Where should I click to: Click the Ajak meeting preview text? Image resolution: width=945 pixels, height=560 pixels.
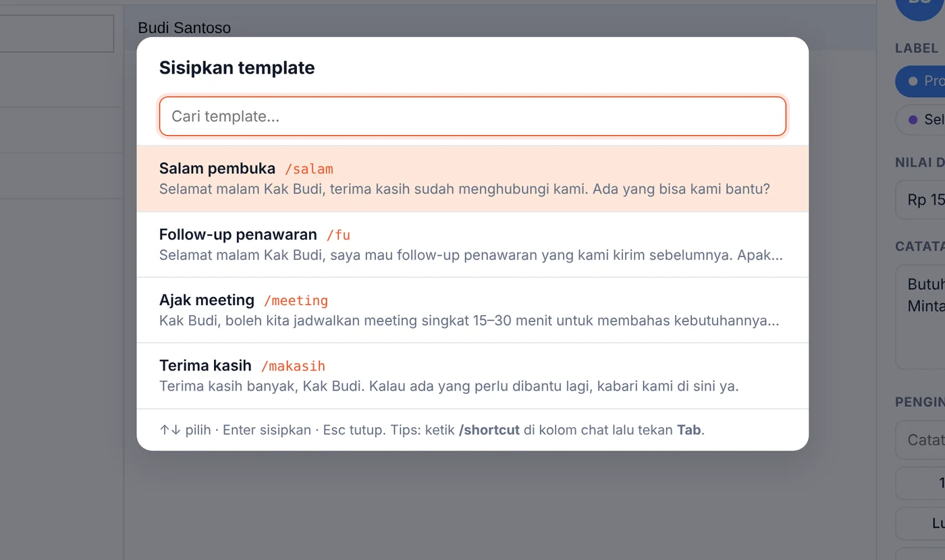(x=469, y=320)
